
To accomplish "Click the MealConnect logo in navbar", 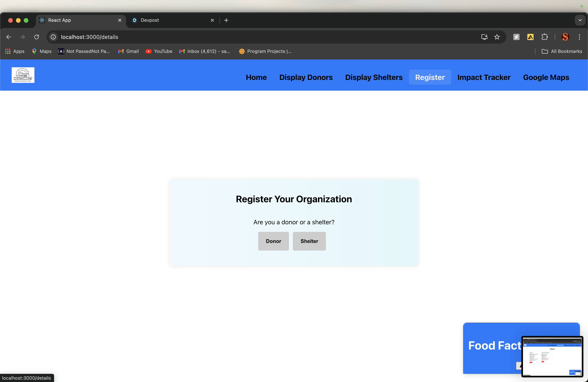I will click(x=23, y=75).
